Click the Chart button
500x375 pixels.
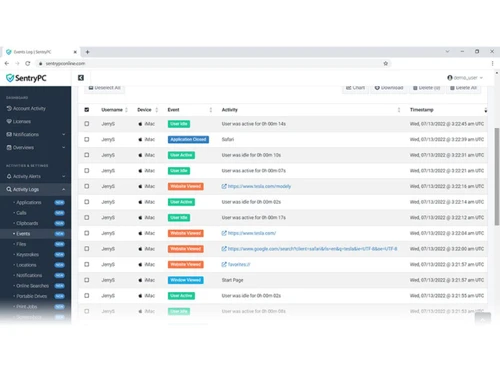point(355,88)
